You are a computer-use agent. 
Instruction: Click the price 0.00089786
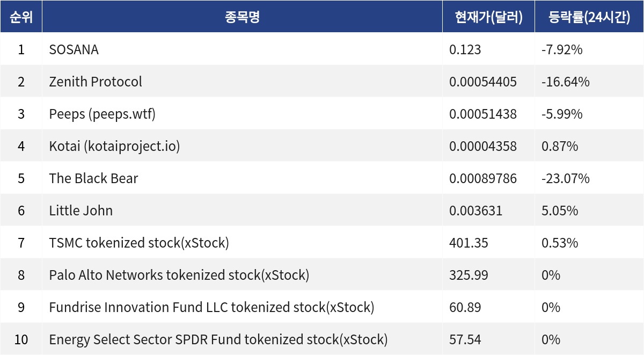(483, 179)
